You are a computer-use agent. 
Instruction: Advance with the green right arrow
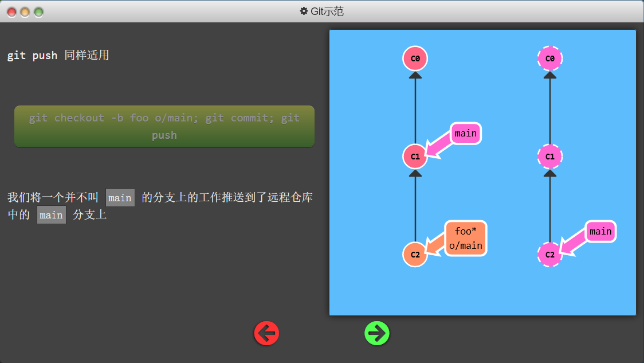(377, 333)
